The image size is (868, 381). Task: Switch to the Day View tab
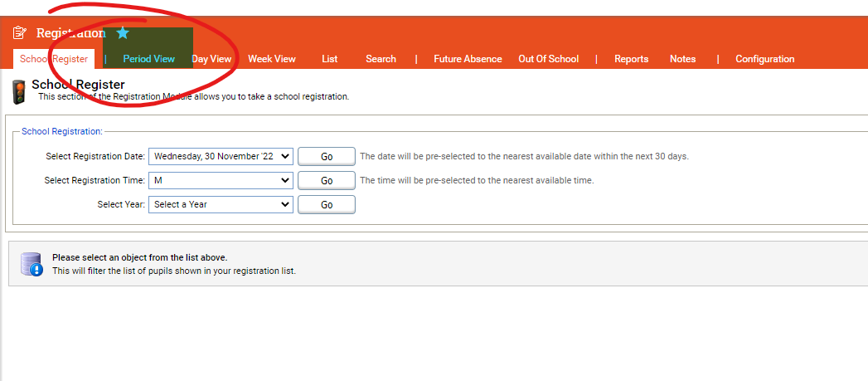tap(211, 59)
